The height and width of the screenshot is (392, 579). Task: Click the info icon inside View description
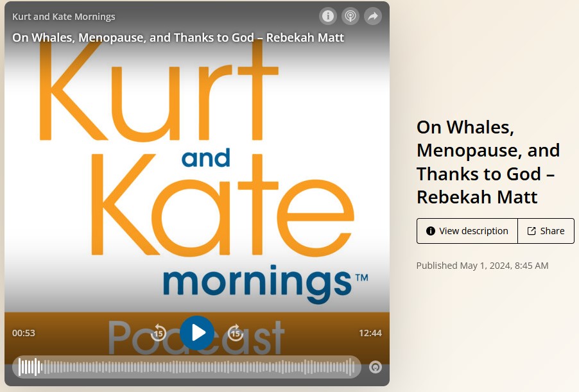431,231
